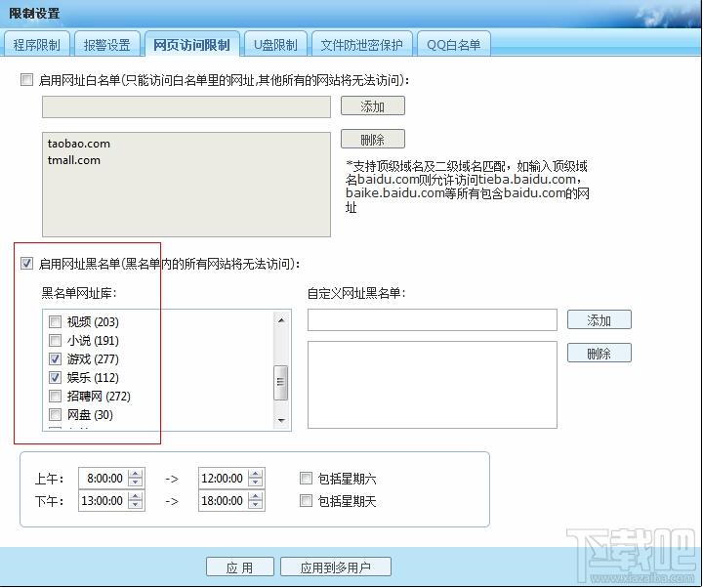Screen dimensions: 703x588
Task: Click the whitelist URL input field
Action: 186,106
